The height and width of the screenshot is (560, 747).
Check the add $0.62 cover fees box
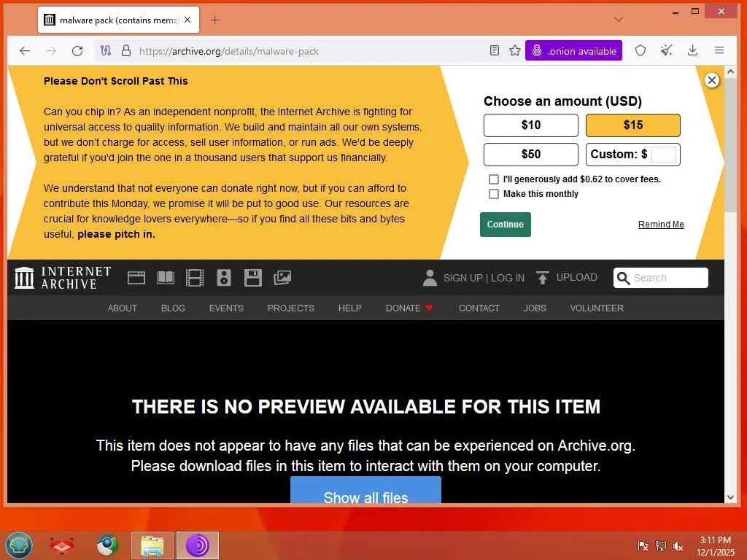[494, 179]
